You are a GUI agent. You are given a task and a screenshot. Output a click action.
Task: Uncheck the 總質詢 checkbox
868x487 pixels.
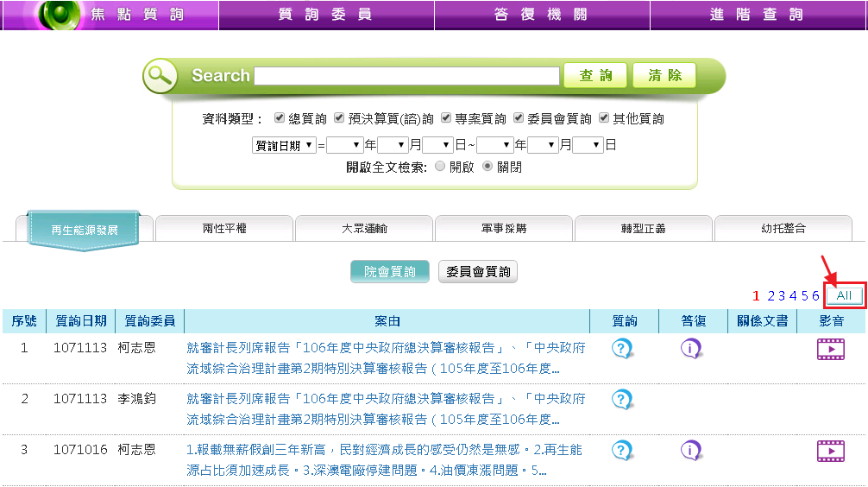tap(279, 118)
